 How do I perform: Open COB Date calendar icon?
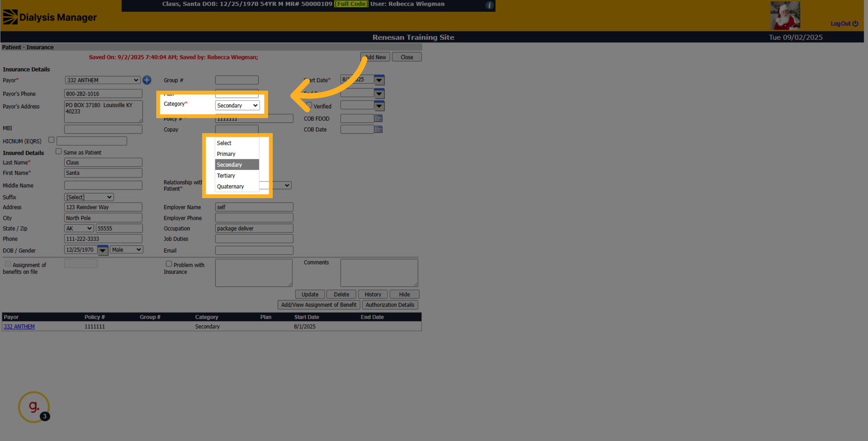[x=378, y=129]
